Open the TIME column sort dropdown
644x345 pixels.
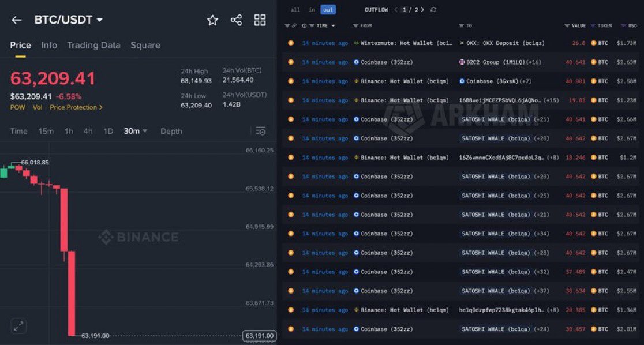[x=332, y=25]
